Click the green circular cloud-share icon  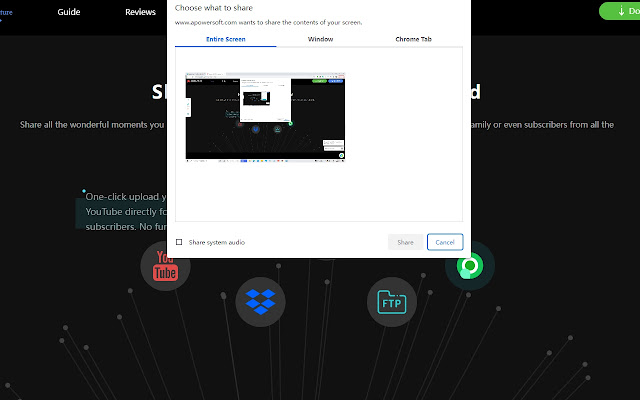(470, 266)
